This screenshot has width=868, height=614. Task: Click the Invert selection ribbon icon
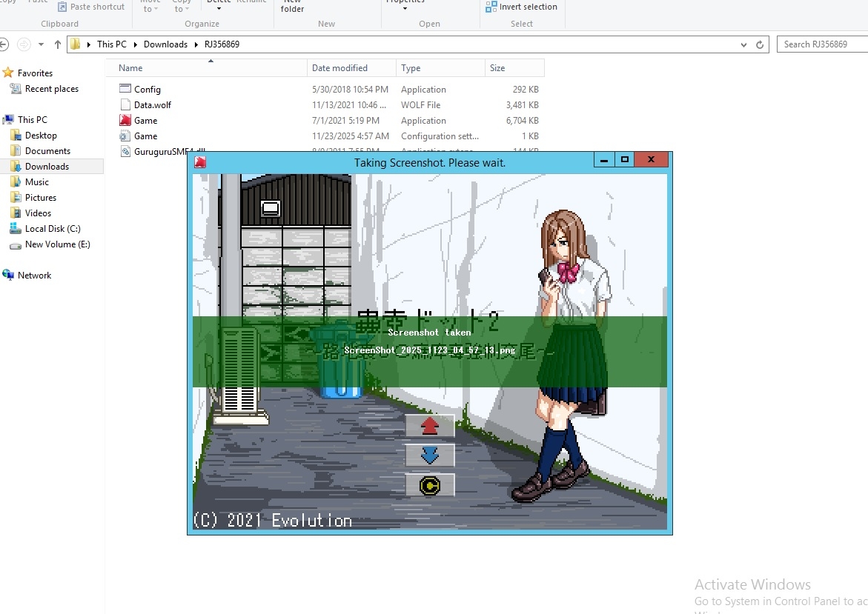(491, 7)
